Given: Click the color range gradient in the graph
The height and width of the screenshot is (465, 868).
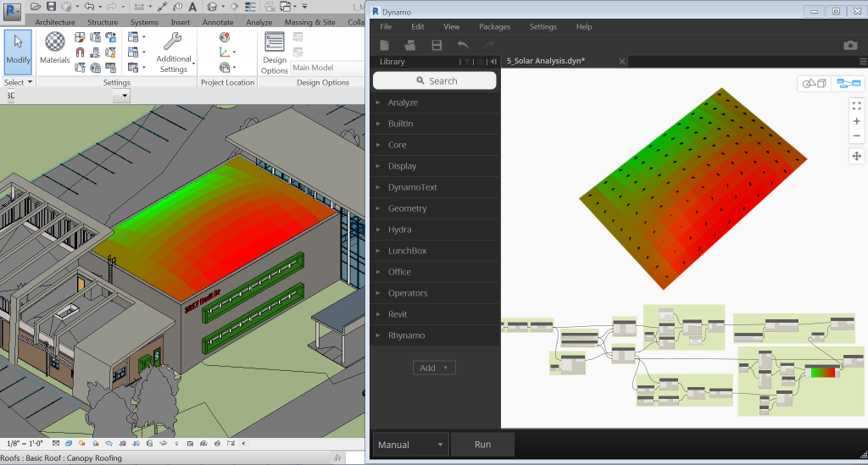Looking at the screenshot, I should pos(822,372).
